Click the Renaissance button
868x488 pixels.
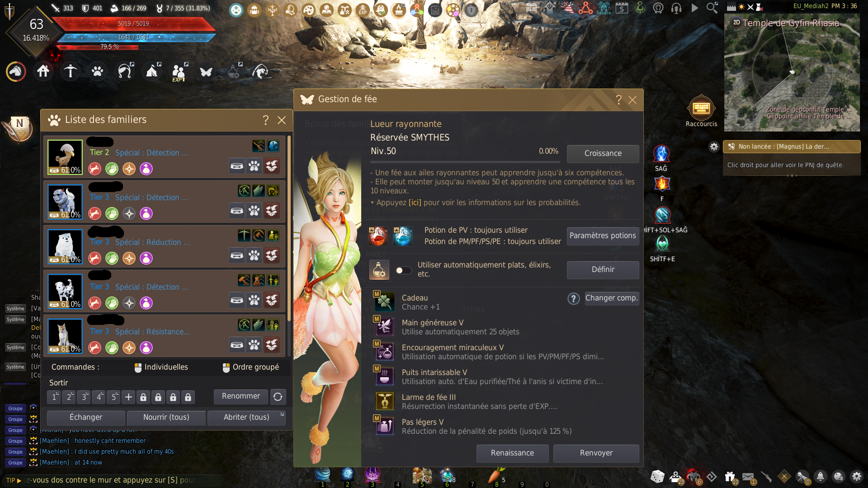tap(512, 453)
